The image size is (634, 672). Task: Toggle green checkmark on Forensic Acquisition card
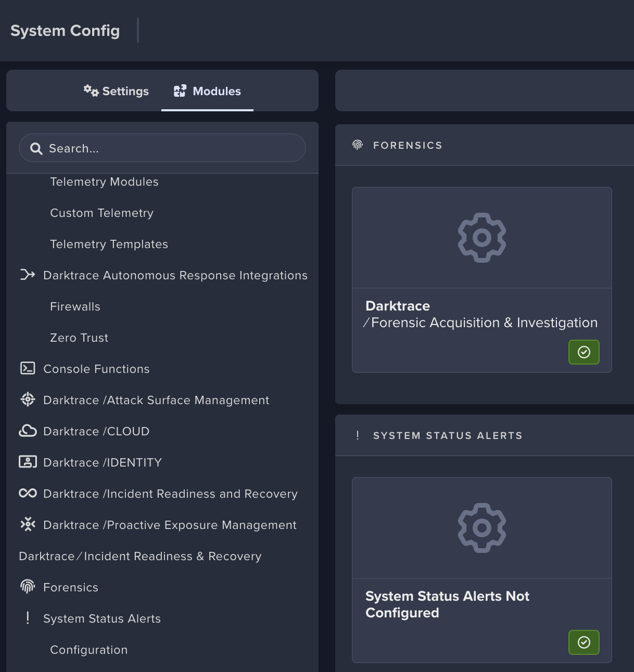pyautogui.click(x=584, y=352)
